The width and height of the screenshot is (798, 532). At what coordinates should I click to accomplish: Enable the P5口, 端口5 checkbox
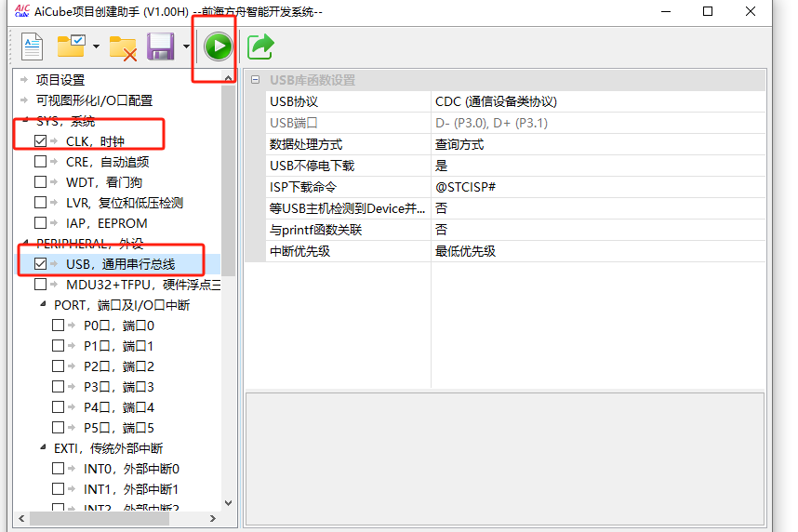[58, 427]
